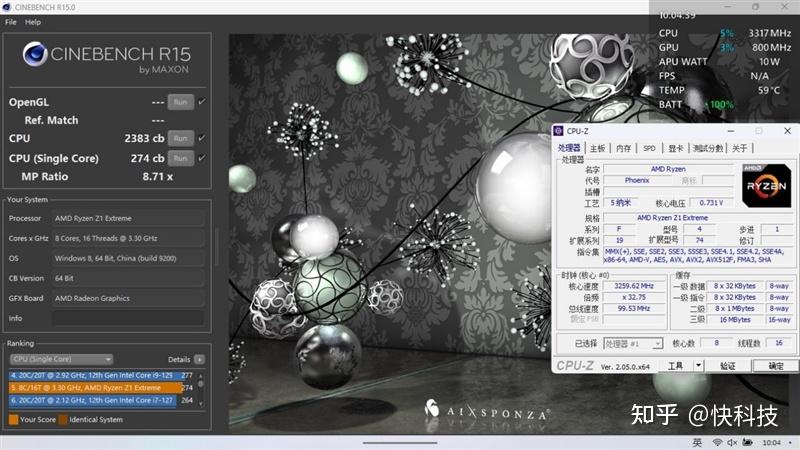Click the Phoenix code name field in CPU-Z
Viewport: 800px width, 450px height.
coord(637,180)
